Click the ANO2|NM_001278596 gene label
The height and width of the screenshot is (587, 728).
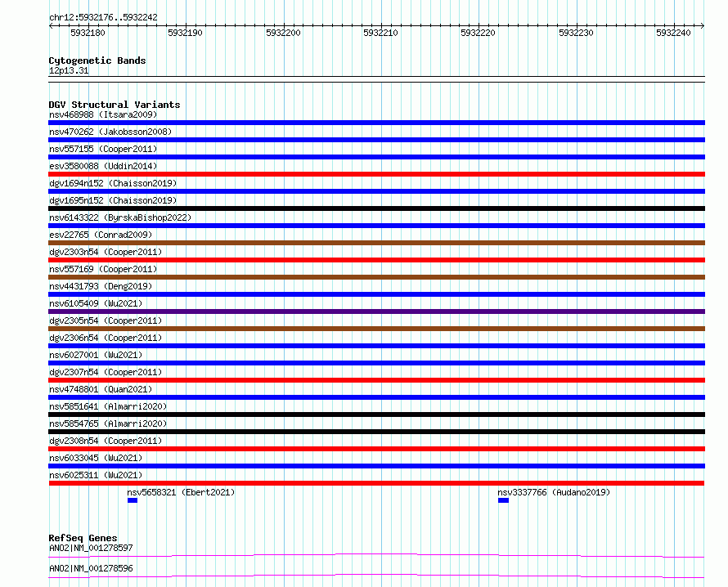[x=91, y=568]
